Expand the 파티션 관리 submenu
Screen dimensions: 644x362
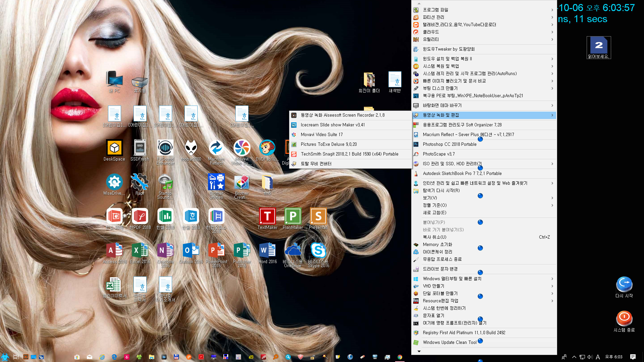(x=484, y=17)
